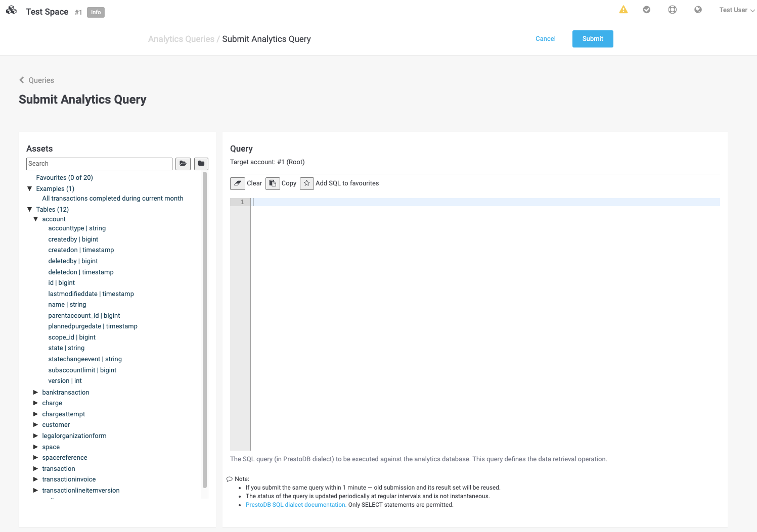This screenshot has width=757, height=532.
Task: Click the eraser icon to clear the query
Action: 238,183
